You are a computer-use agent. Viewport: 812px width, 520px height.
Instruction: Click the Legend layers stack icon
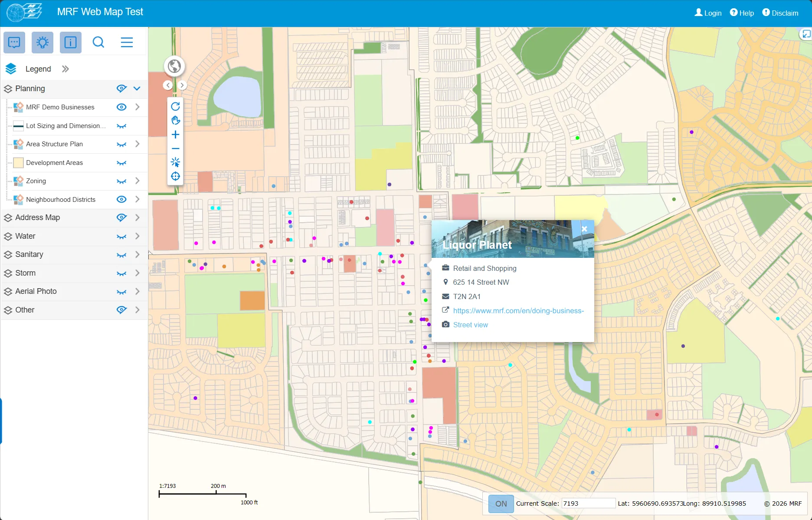[x=11, y=69]
